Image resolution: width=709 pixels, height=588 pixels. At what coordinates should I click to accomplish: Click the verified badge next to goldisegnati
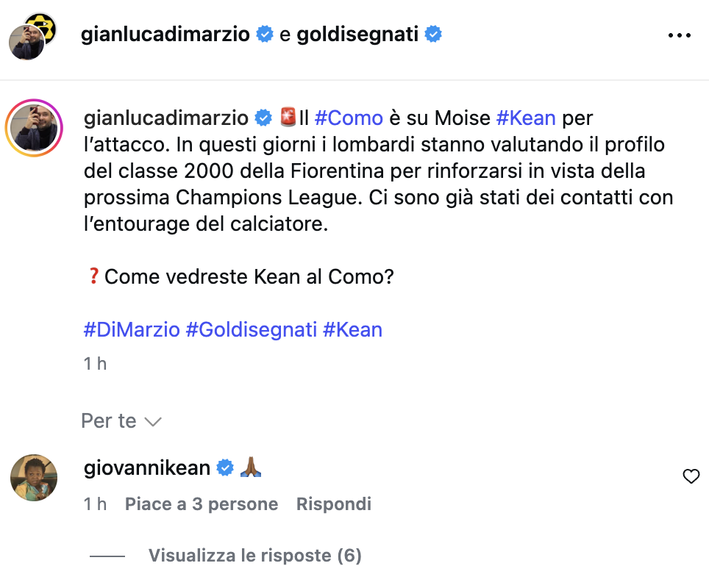point(432,35)
